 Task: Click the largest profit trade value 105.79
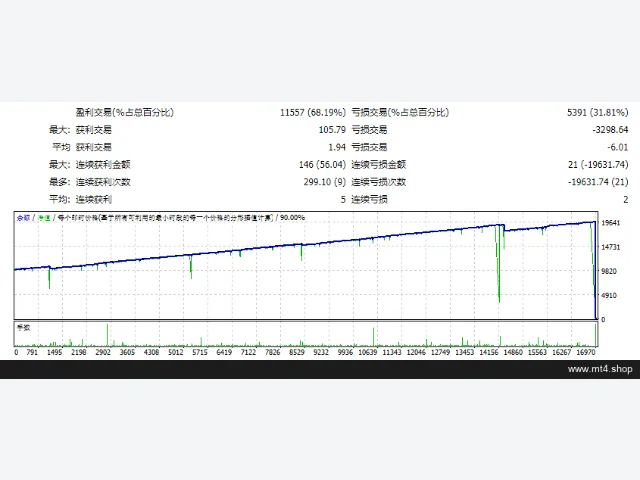[332, 130]
